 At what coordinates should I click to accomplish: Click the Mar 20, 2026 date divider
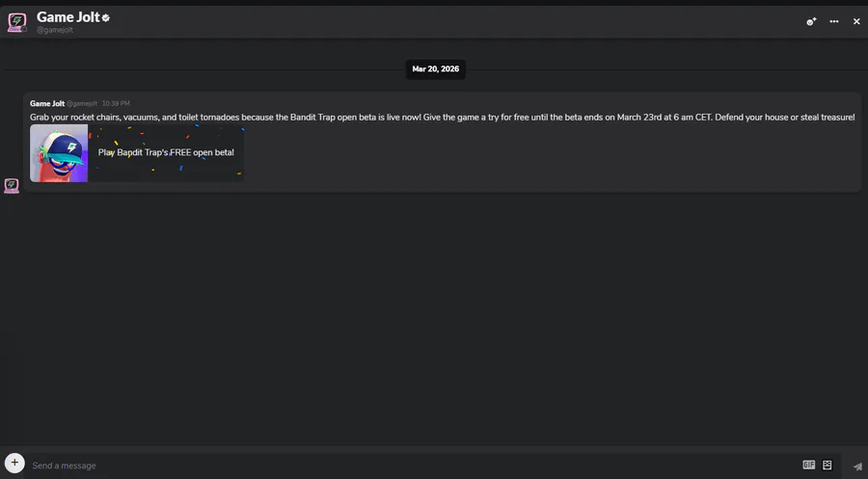[x=435, y=69]
